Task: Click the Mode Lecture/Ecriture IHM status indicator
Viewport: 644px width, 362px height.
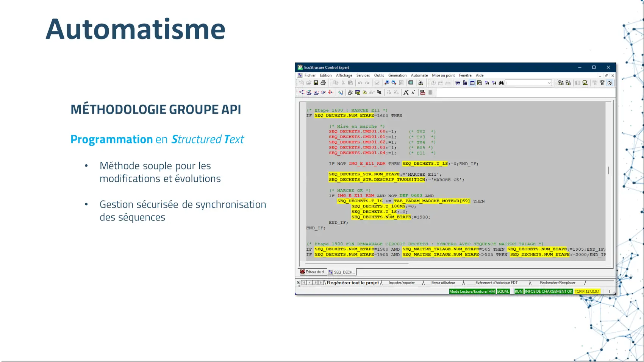Action: pos(472,292)
